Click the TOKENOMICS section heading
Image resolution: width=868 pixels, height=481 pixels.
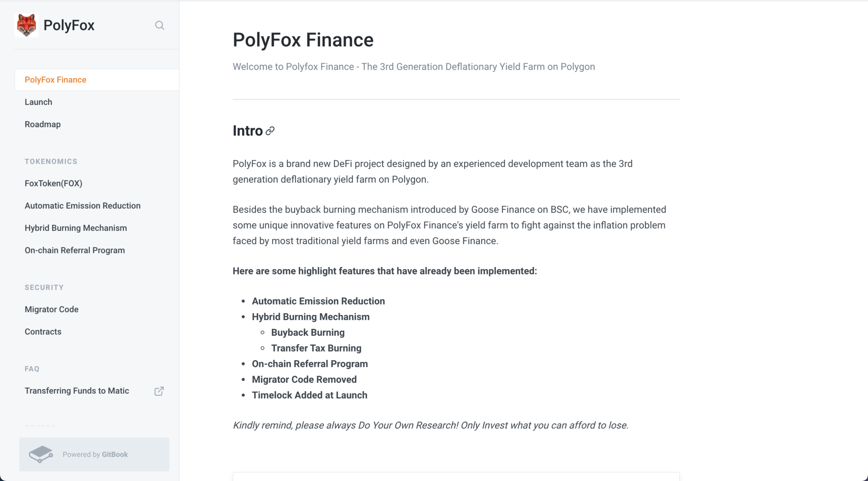(51, 161)
